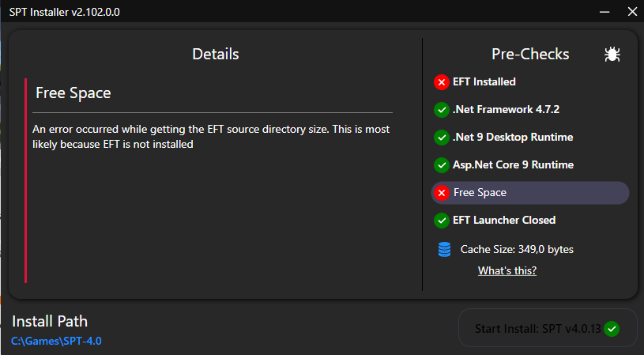This screenshot has height=355, width=644.
Task: Click the blue database cache icon
Action: click(444, 249)
